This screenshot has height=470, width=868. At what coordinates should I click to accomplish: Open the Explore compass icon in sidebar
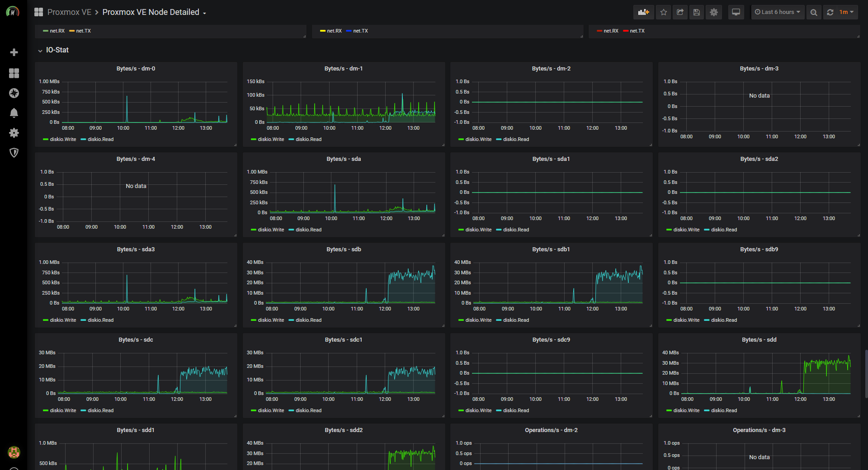14,93
